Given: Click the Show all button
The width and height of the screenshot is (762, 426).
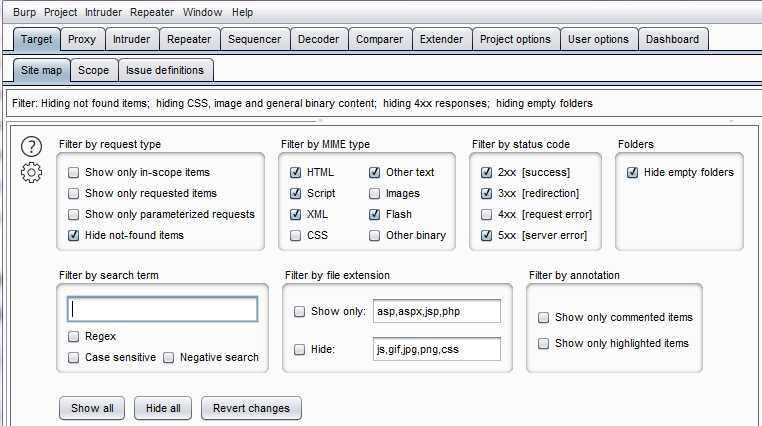Looking at the screenshot, I should coord(92,408).
